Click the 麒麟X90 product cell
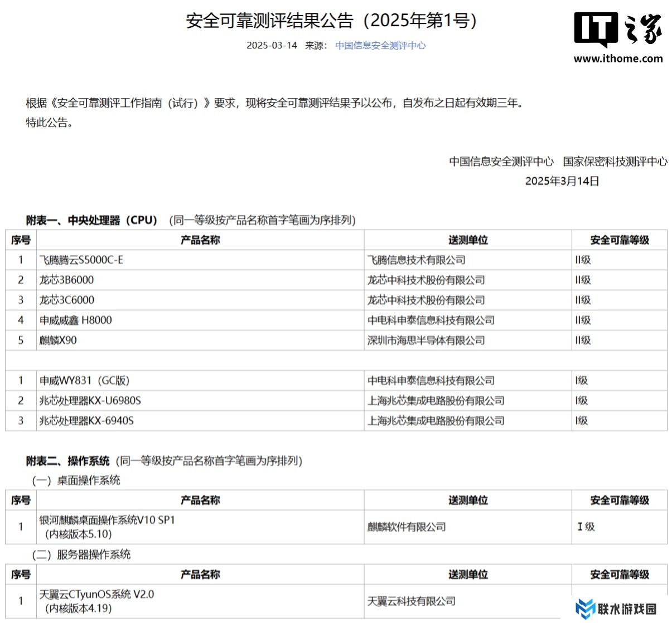 coord(58,340)
